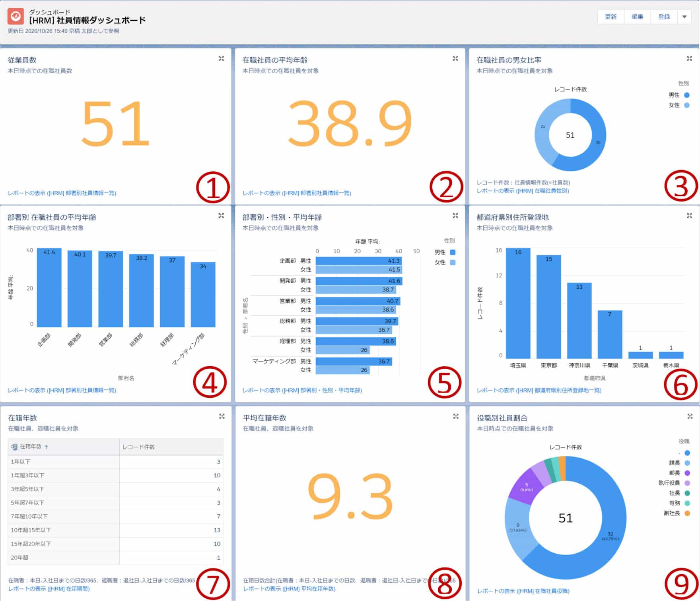Open the dropdown arrow next to 登録

684,17
